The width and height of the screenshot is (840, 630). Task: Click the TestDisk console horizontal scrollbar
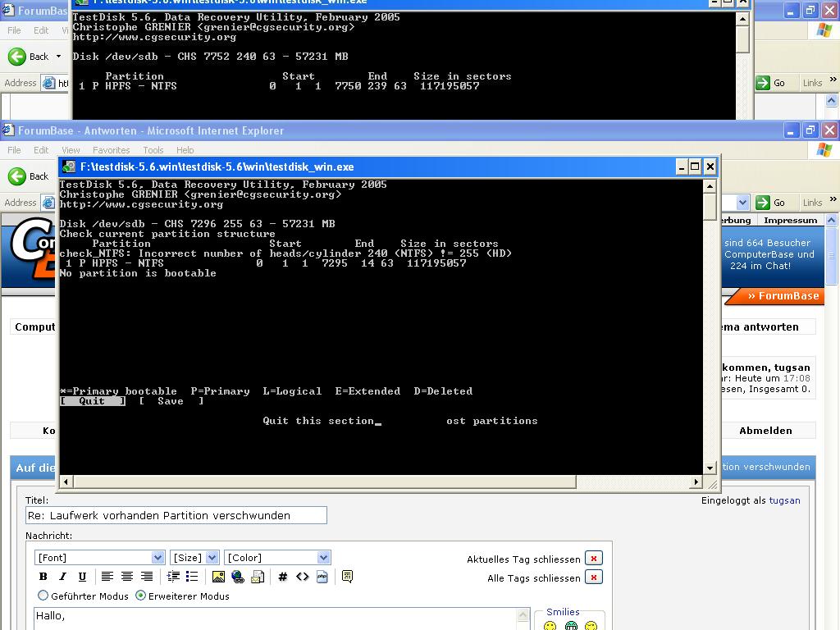pos(325,482)
